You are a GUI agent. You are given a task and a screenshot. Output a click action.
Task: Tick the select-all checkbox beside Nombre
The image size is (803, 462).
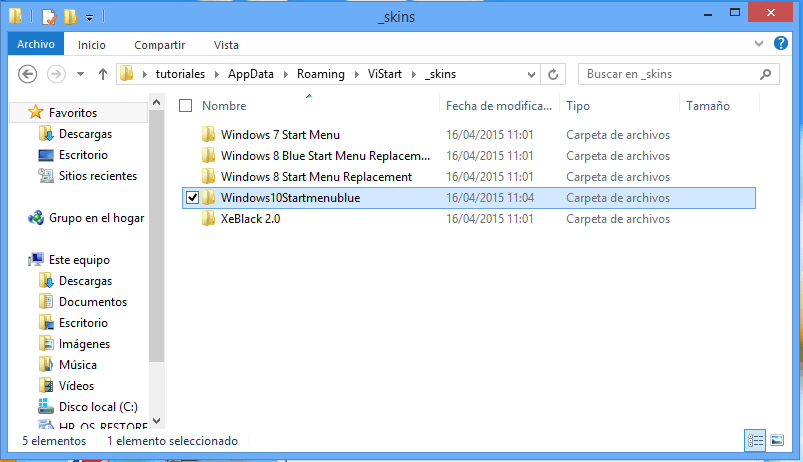185,106
